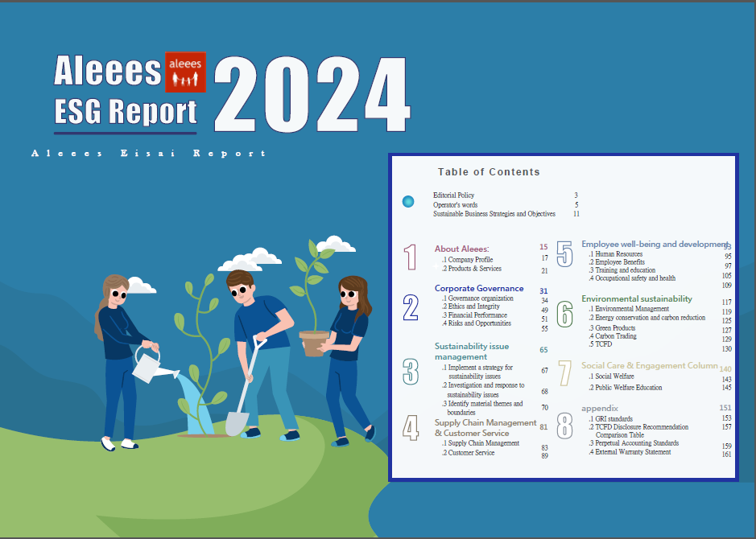Open 'Employee well-being and development' chapter heading
The image size is (756, 539).
[x=655, y=245]
